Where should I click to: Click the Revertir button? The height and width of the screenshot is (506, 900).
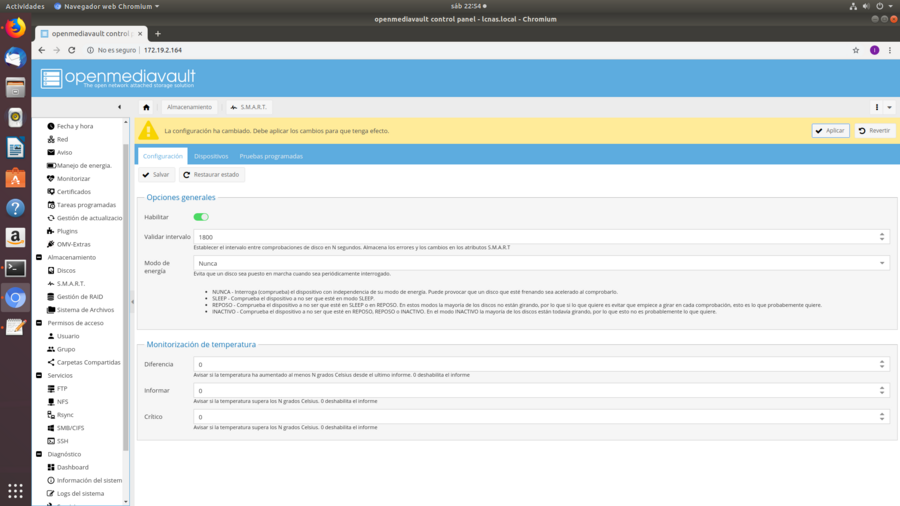click(x=875, y=131)
